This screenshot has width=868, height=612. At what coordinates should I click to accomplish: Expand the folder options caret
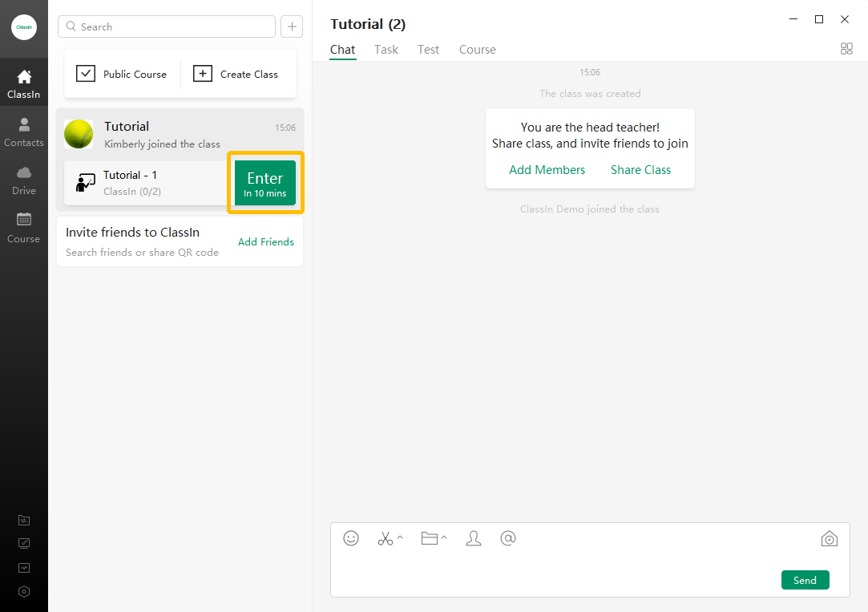tap(444, 537)
